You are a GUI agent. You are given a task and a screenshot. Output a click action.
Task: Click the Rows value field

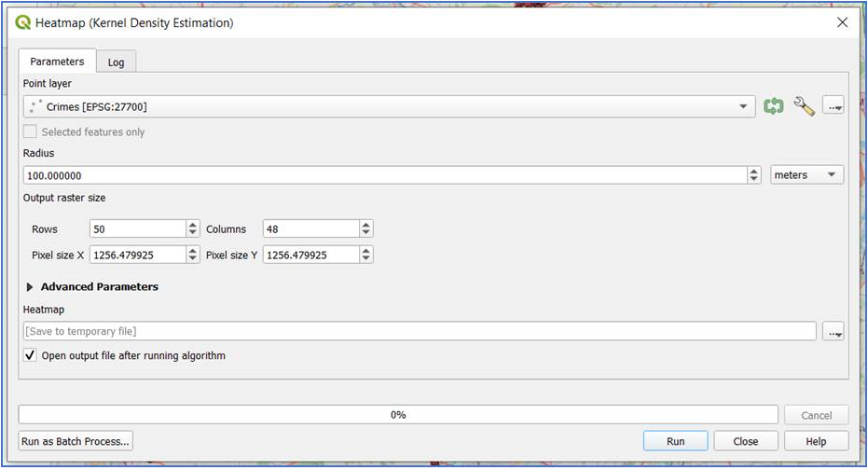pos(138,228)
